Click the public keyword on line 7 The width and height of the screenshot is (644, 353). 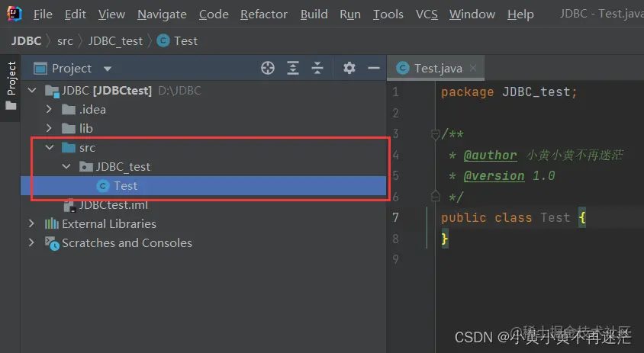tap(464, 217)
